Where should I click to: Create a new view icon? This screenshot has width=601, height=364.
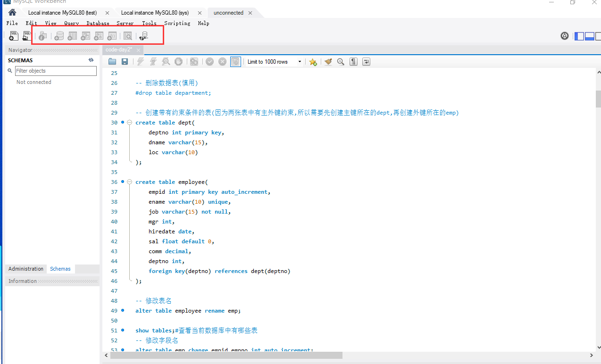[85, 36]
